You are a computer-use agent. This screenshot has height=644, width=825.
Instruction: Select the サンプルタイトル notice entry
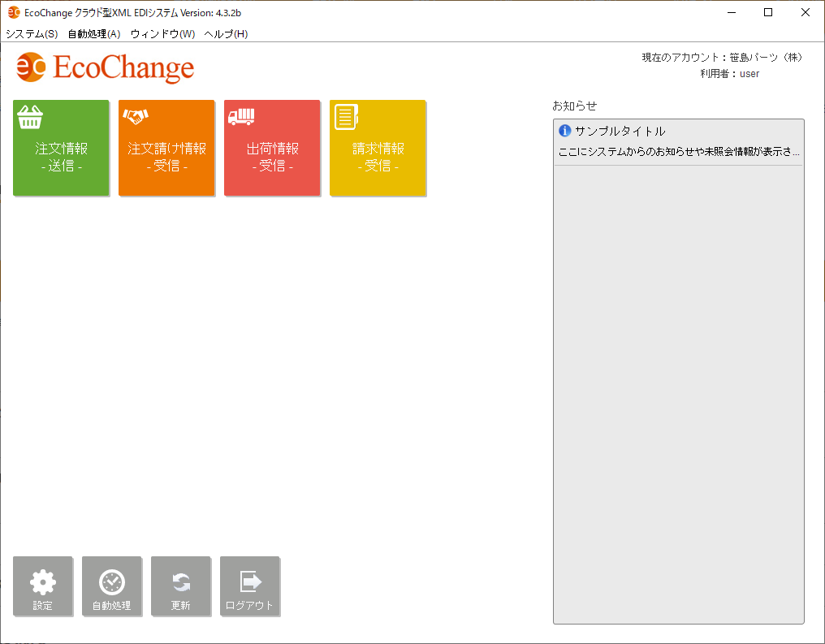coord(678,143)
